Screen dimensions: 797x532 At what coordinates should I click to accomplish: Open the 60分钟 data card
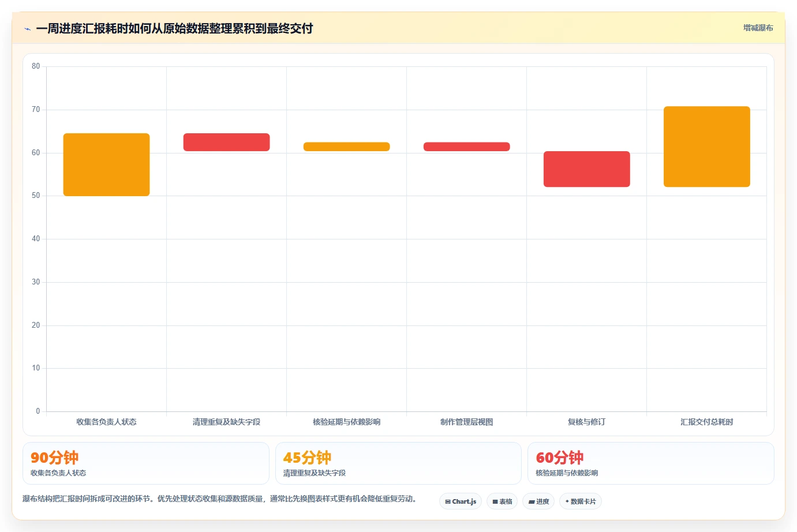pos(651,463)
